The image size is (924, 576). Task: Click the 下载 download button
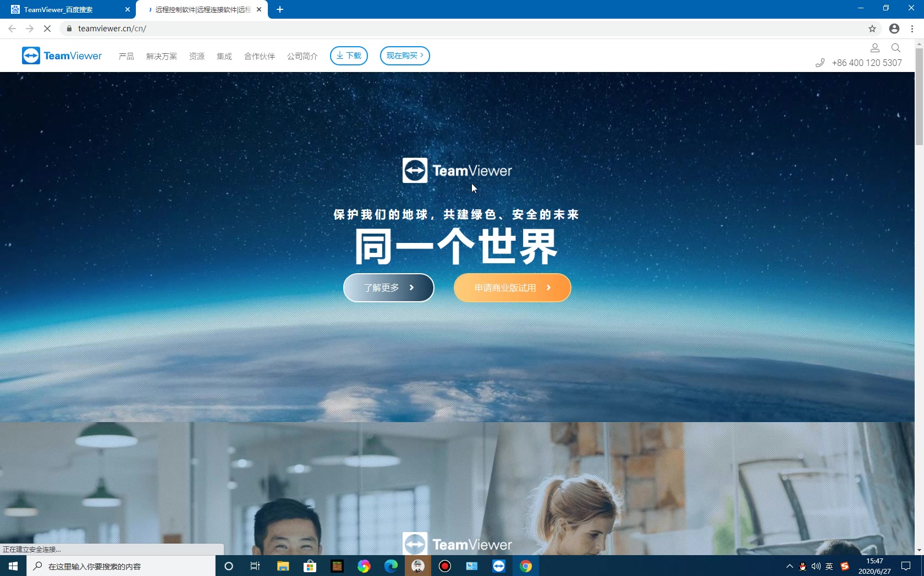click(x=349, y=56)
